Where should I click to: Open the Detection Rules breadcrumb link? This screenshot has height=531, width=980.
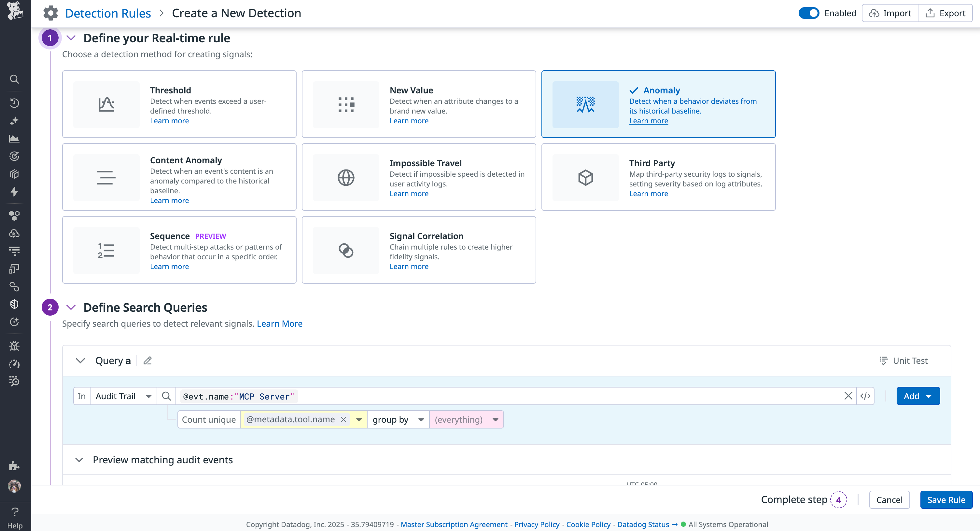tap(108, 13)
